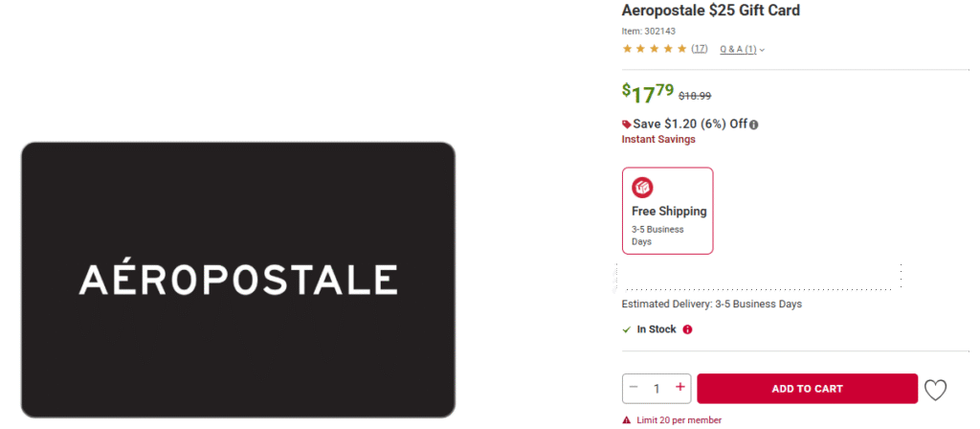The height and width of the screenshot is (429, 980).
Task: Click red info icon next to In Stock
Action: tap(687, 329)
